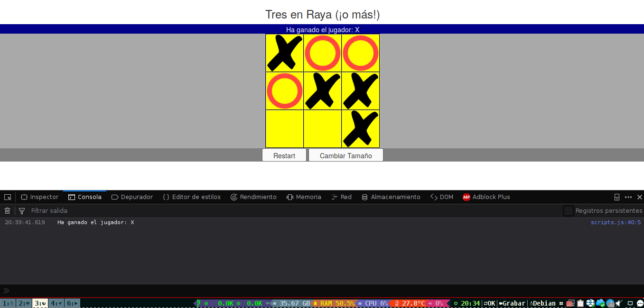Switch to the Almacenamiento tab

[x=391, y=197]
